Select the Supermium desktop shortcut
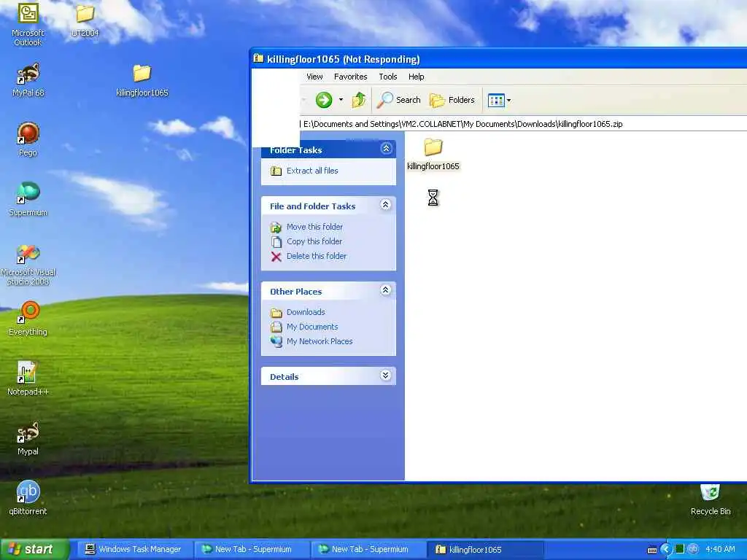747x560 pixels. point(28,200)
